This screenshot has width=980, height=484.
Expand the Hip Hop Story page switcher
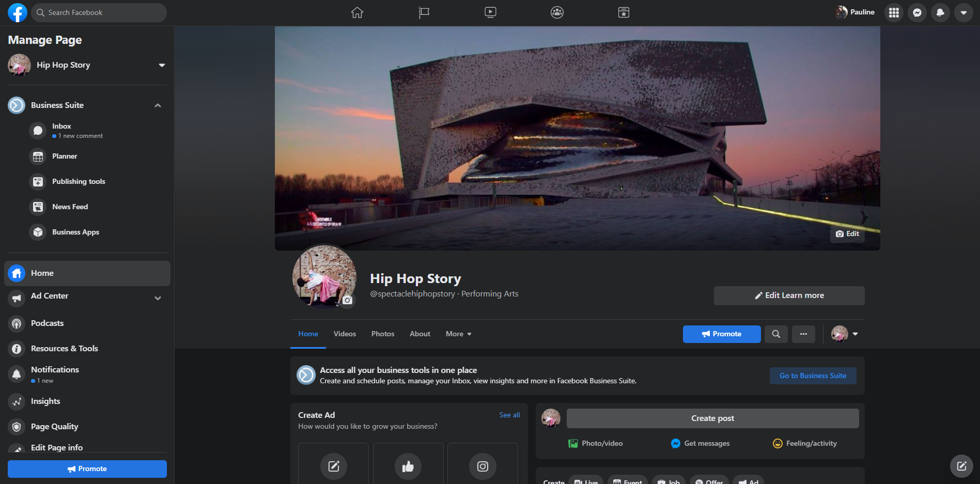(x=162, y=65)
